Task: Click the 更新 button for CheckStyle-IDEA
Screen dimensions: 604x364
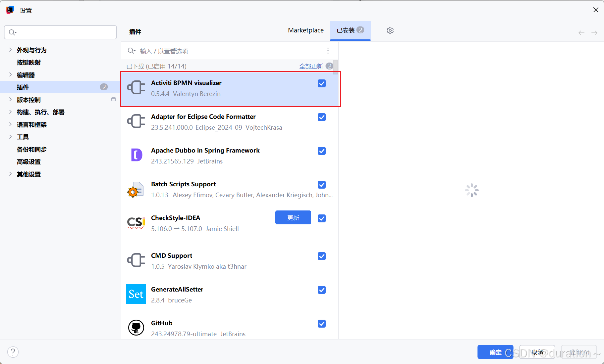Action: click(293, 217)
